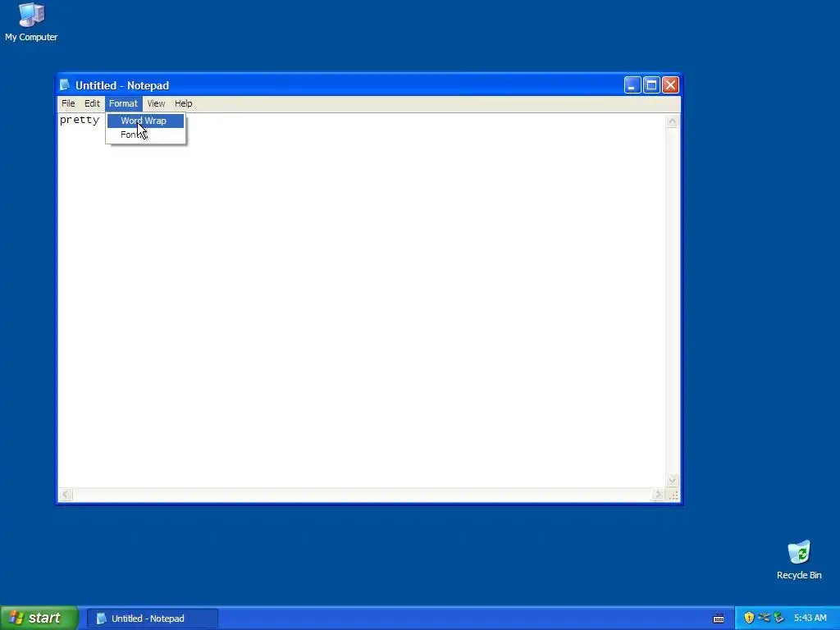The width and height of the screenshot is (840, 630).
Task: Click the Untitled - Notepad title text
Action: click(122, 85)
